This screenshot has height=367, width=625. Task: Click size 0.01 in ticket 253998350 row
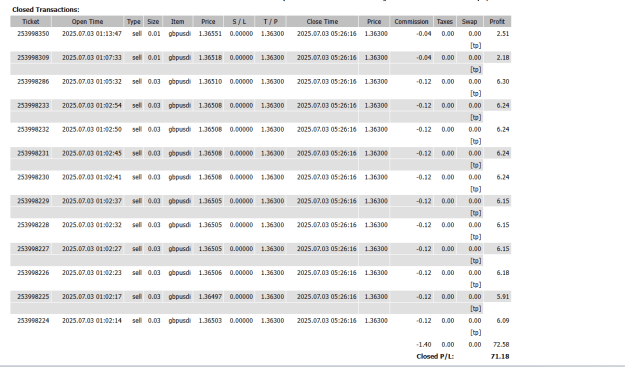[x=154, y=34]
